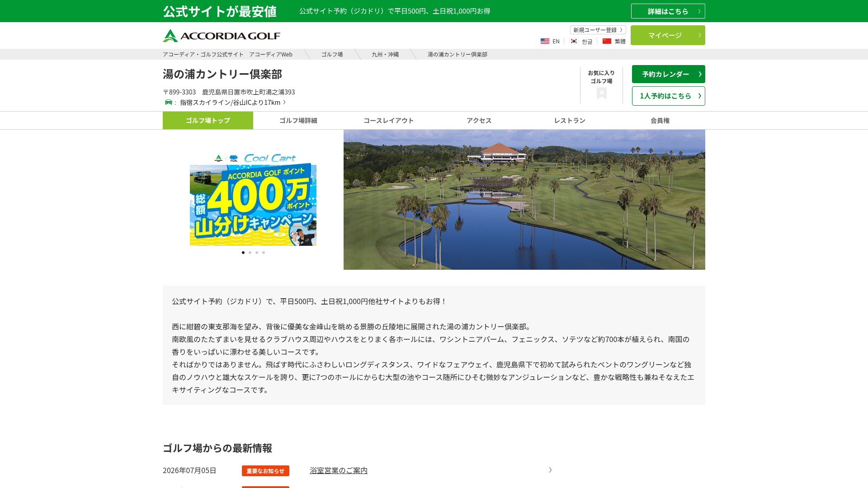Open the アクセス tab
Screen dimensions: 868x488
click(479, 120)
